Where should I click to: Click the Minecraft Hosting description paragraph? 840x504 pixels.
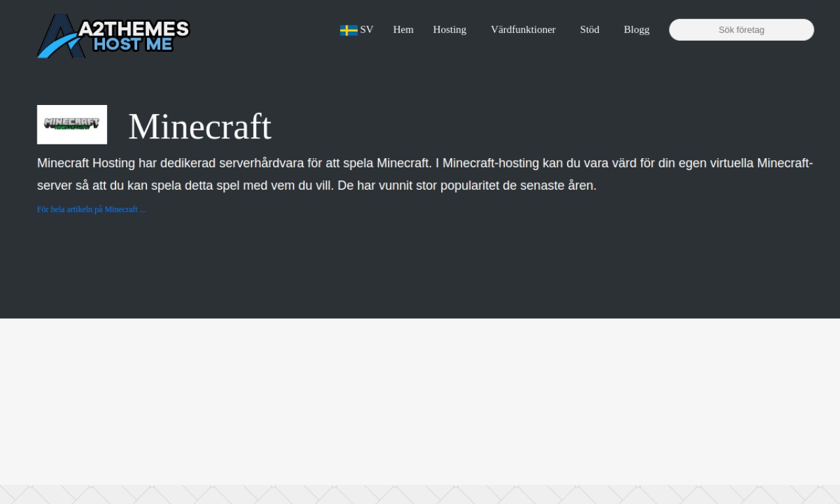tap(425, 174)
